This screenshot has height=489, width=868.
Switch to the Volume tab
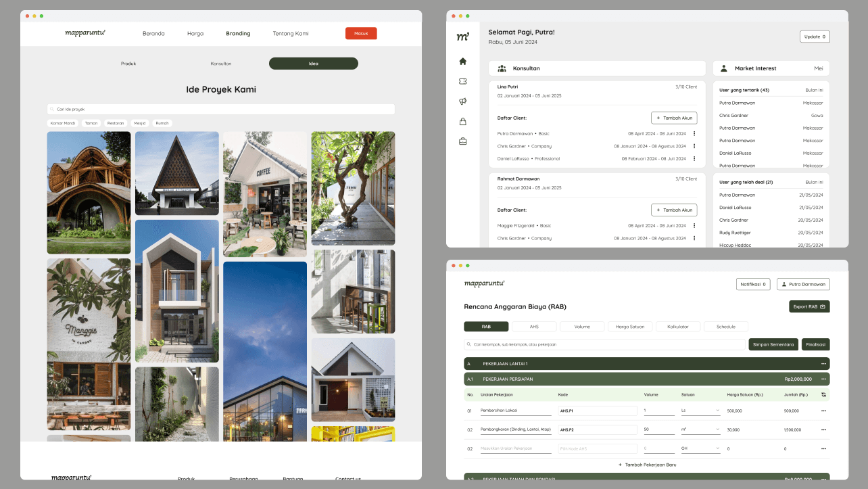pos(582,327)
